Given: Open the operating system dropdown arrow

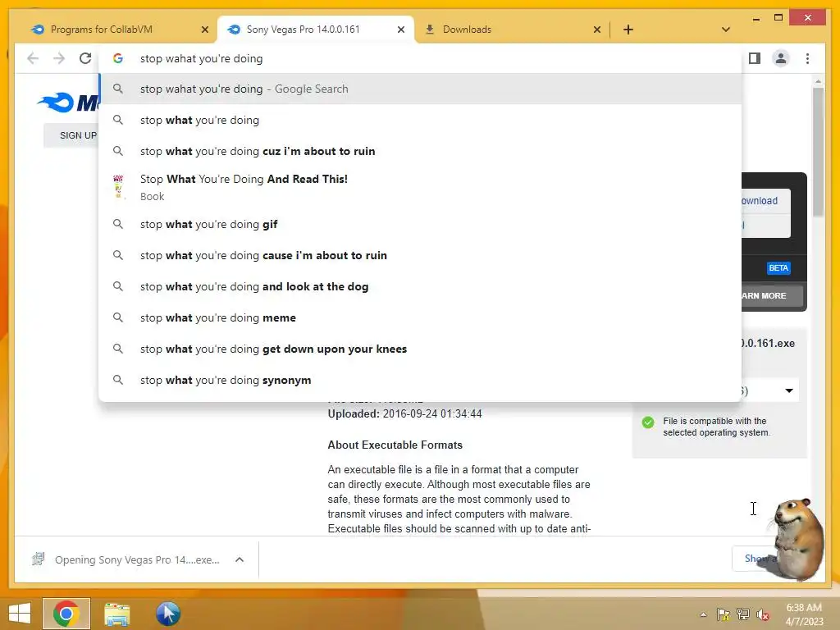Looking at the screenshot, I should (789, 390).
